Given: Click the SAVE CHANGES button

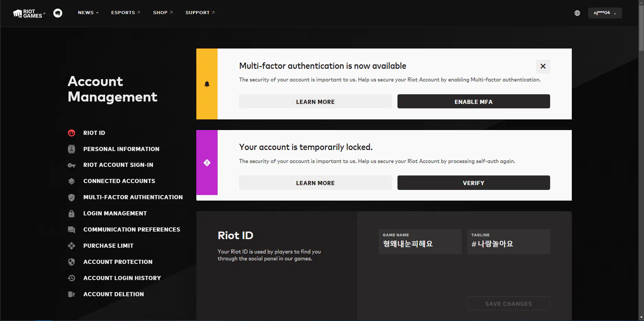Looking at the screenshot, I should (x=509, y=303).
